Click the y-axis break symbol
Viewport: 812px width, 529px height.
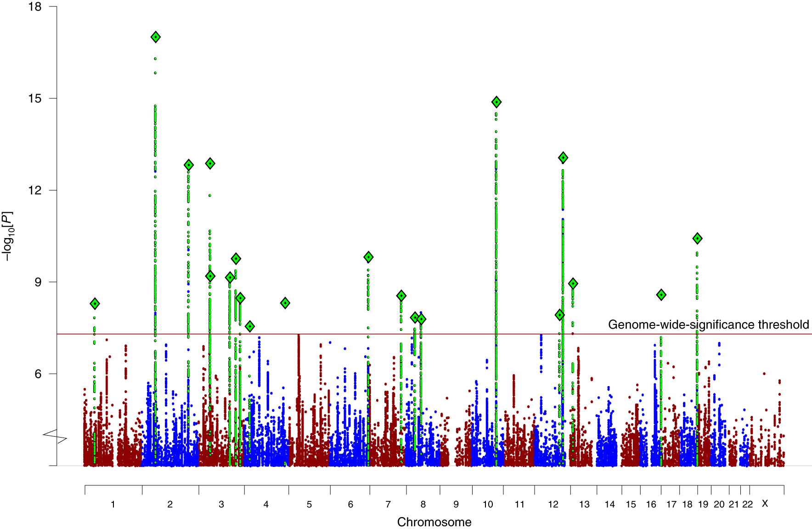56,437
